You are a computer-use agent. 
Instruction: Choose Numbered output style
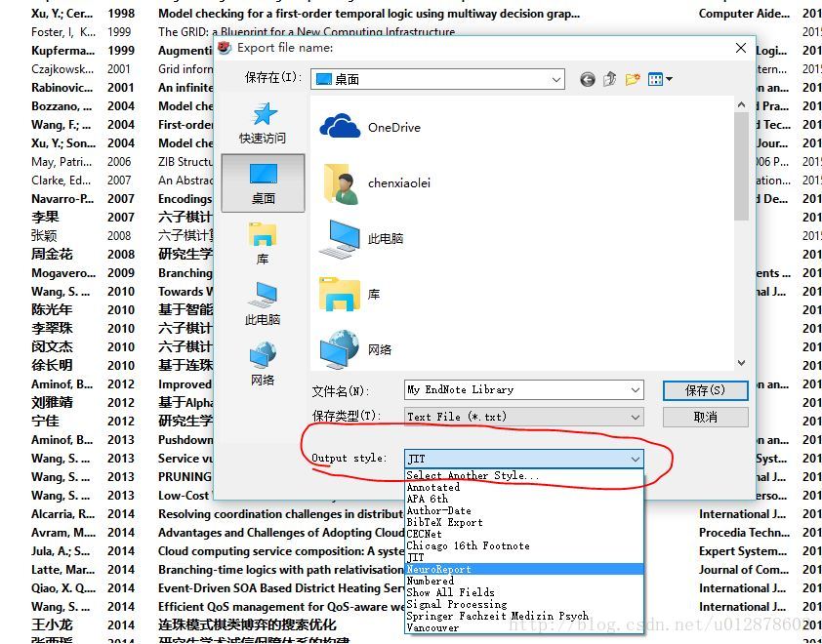[524, 581]
